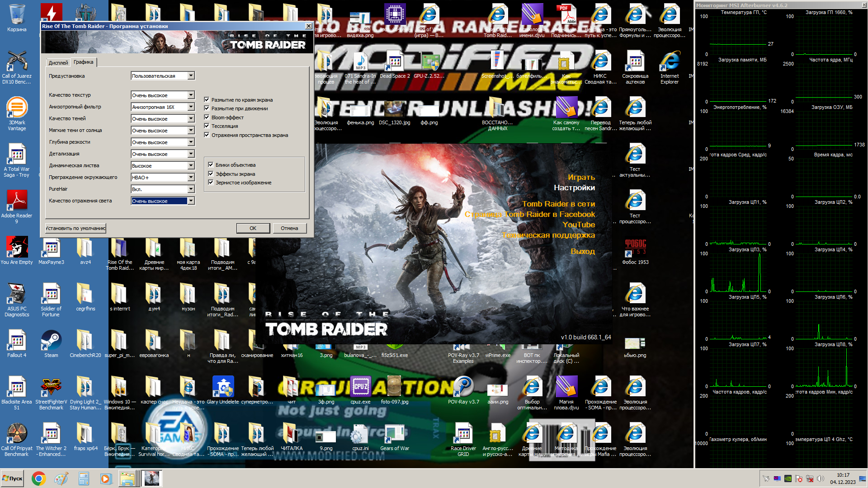Open cpuz.exe desktop icon
This screenshot has width=868, height=488.
[x=360, y=388]
